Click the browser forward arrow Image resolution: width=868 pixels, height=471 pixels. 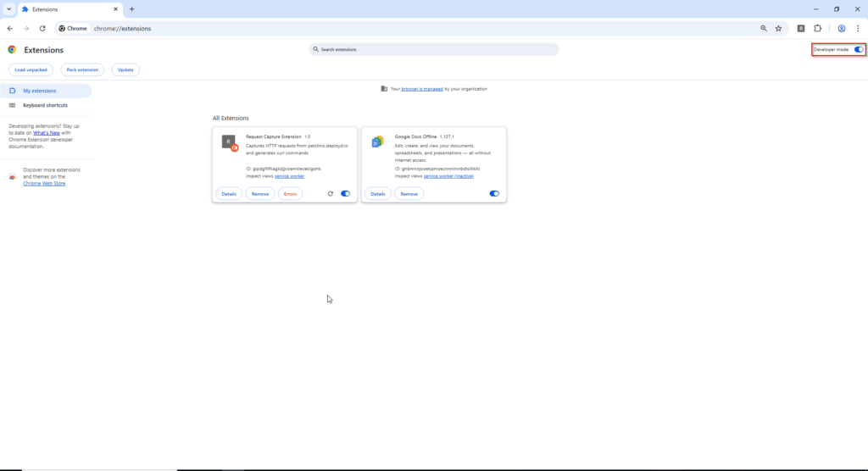pos(26,28)
